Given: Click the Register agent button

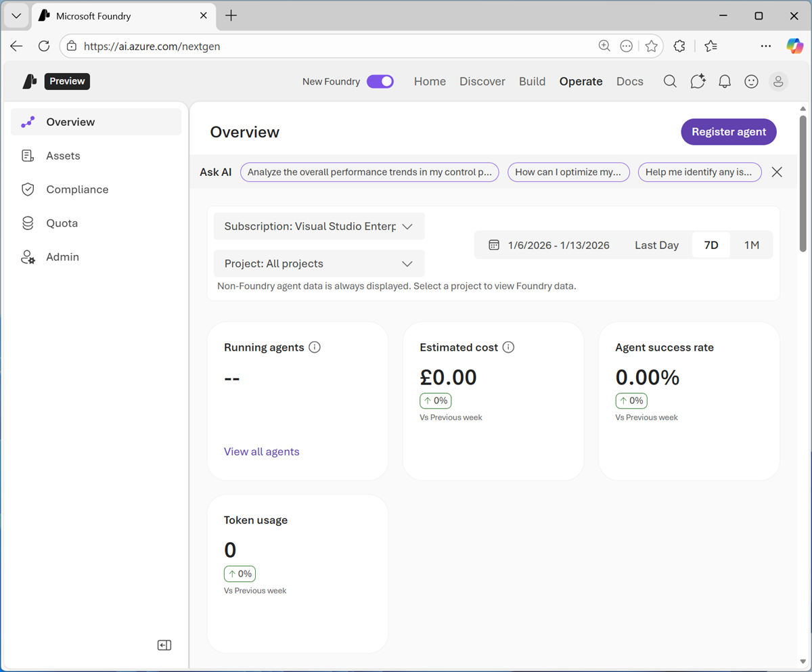Looking at the screenshot, I should pos(728,132).
